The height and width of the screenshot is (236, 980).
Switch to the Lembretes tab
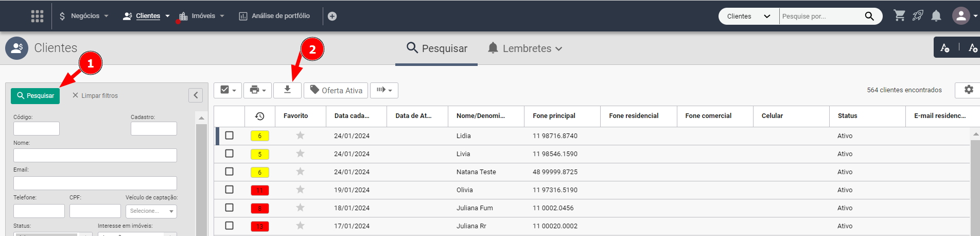[x=525, y=48]
